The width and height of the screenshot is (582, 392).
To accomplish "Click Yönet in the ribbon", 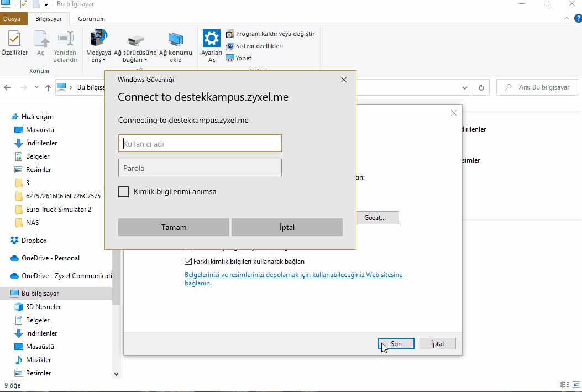I will (x=239, y=58).
